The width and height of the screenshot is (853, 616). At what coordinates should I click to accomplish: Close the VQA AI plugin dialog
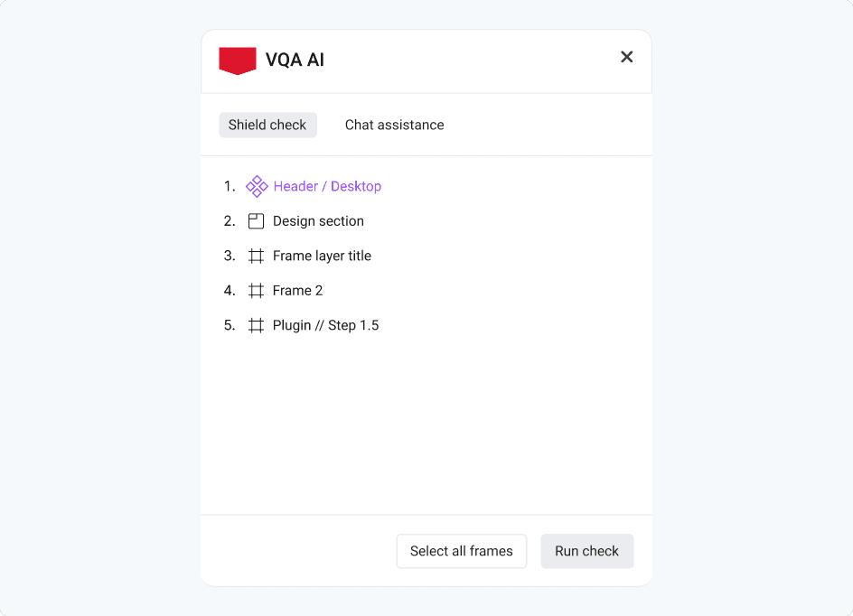point(626,57)
